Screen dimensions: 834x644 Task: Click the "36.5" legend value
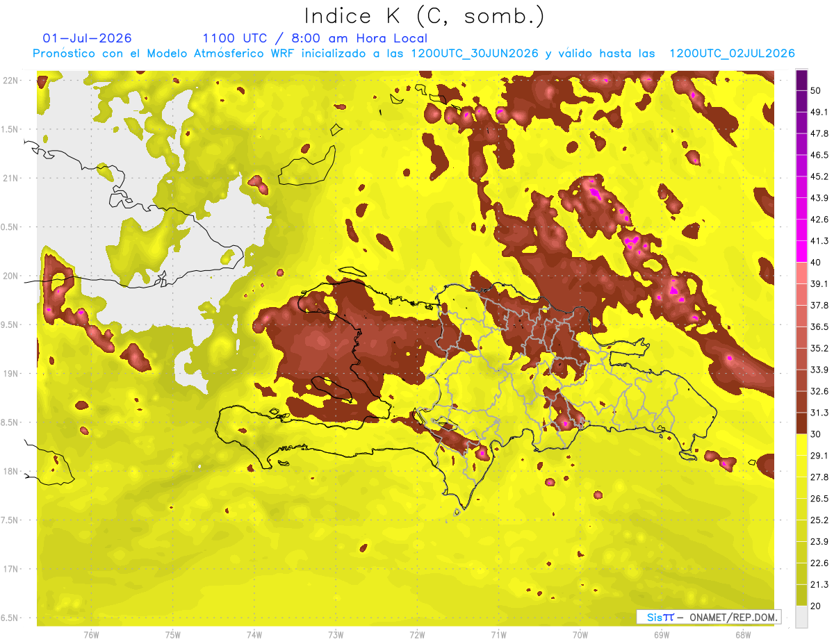click(819, 327)
